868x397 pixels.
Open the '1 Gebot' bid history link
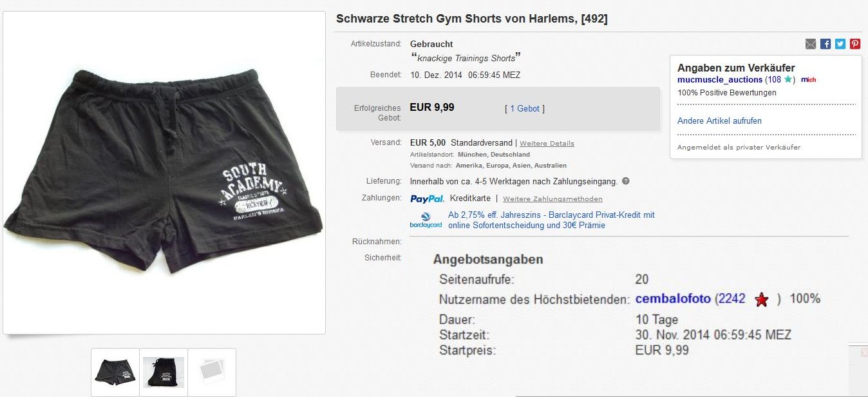point(525,109)
